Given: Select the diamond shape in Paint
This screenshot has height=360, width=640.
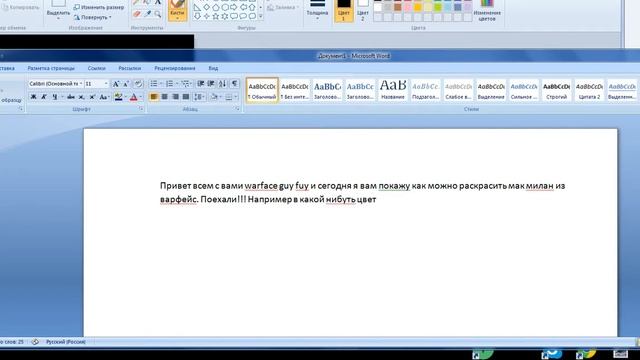Looking at the screenshot, I should click(207, 7).
